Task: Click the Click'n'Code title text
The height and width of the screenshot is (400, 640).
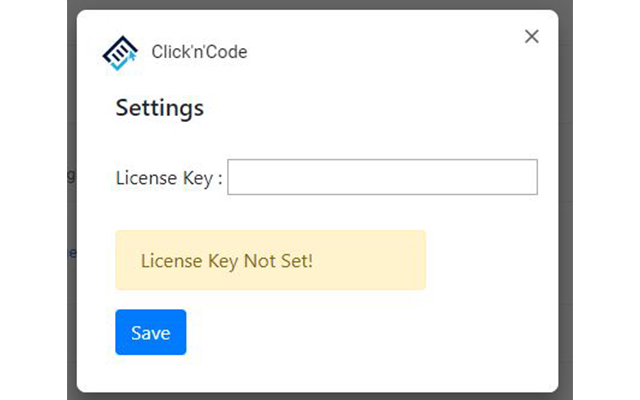Action: [x=199, y=52]
